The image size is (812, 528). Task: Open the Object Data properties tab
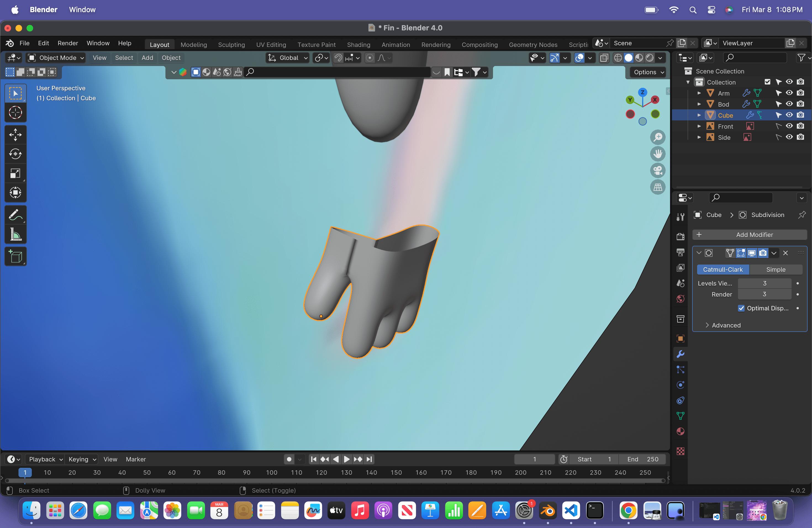pos(680,416)
